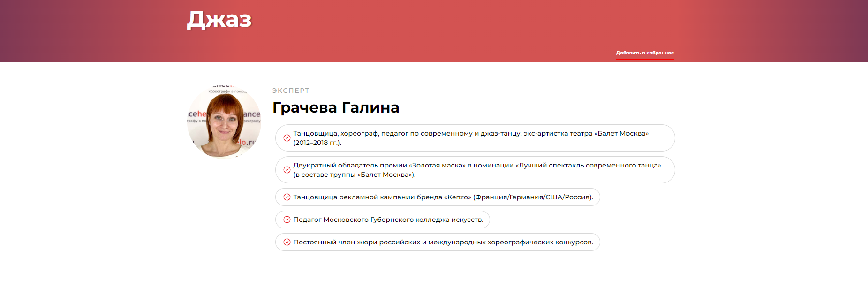Viewport: 868px width, 296px height.
Task: Click the checkmark icon beside "Постоянный член жюри"
Action: [x=287, y=242]
